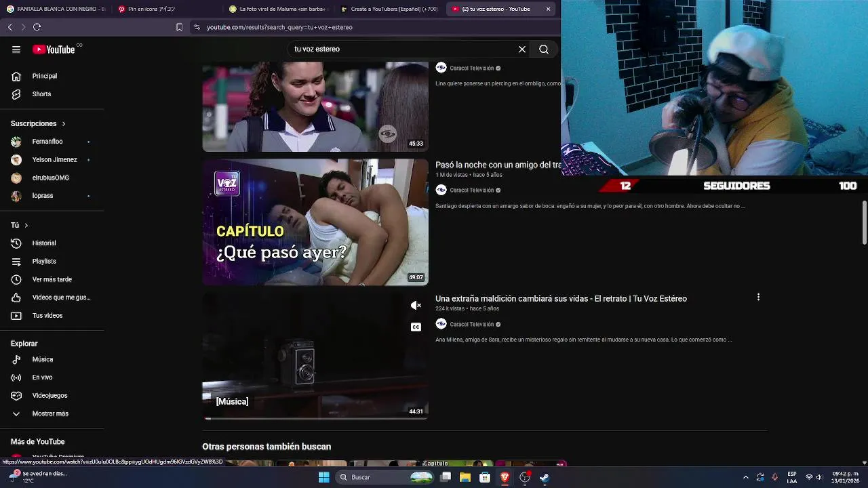Open Ver más tarde in sidebar
868x488 pixels.
pos(52,279)
